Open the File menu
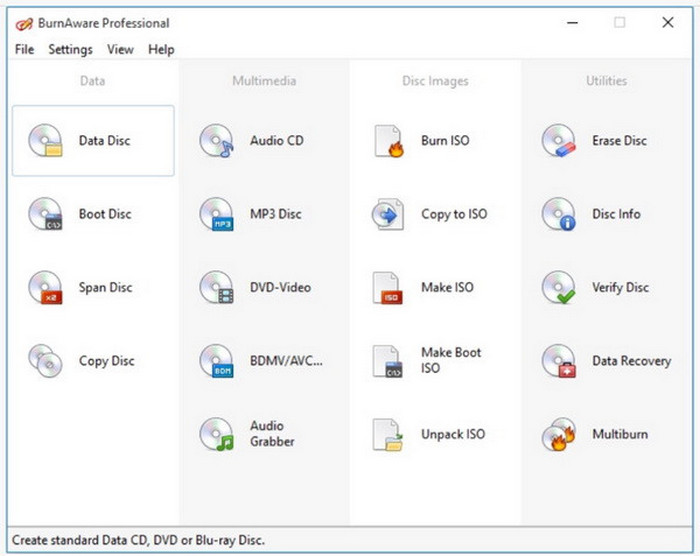This screenshot has width=700, height=556. coord(24,49)
